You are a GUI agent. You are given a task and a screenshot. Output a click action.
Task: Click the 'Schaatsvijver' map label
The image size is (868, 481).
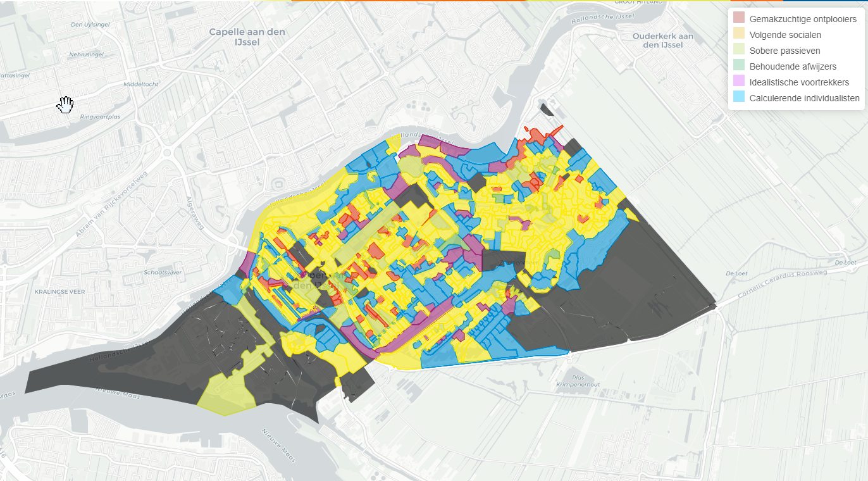point(163,272)
